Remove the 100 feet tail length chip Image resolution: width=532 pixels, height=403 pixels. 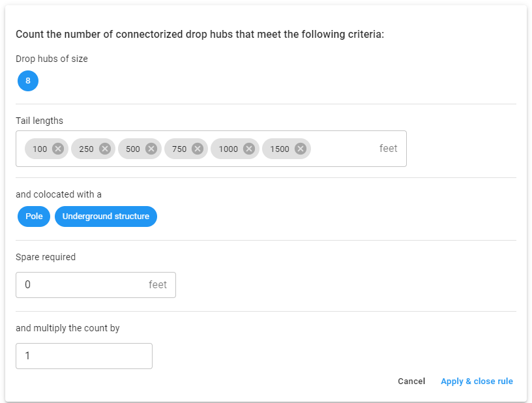[58, 149]
